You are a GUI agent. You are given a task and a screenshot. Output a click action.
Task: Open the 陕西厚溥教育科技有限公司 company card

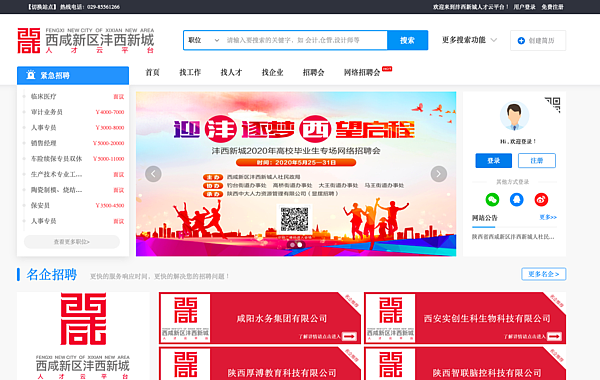tap(260, 364)
